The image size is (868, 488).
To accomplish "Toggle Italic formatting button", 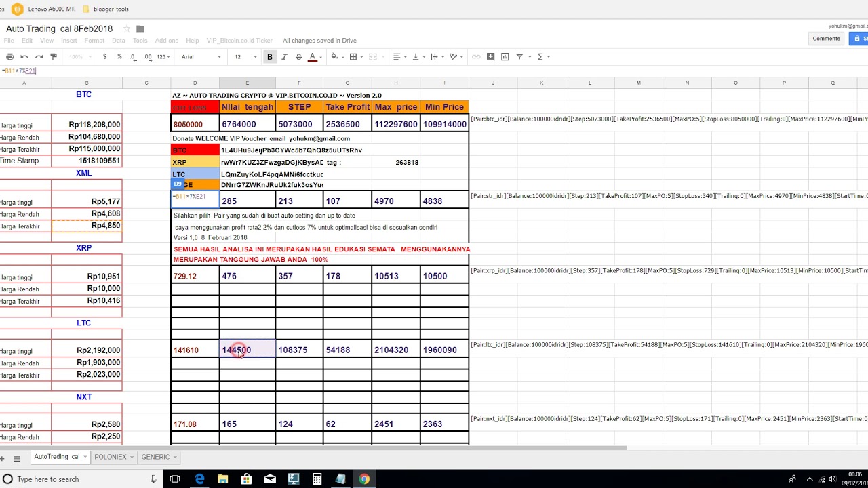I will [284, 57].
